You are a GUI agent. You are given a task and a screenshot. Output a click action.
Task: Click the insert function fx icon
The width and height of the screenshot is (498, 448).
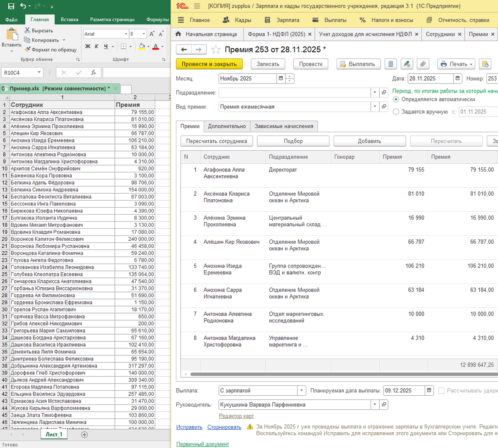[x=93, y=72]
